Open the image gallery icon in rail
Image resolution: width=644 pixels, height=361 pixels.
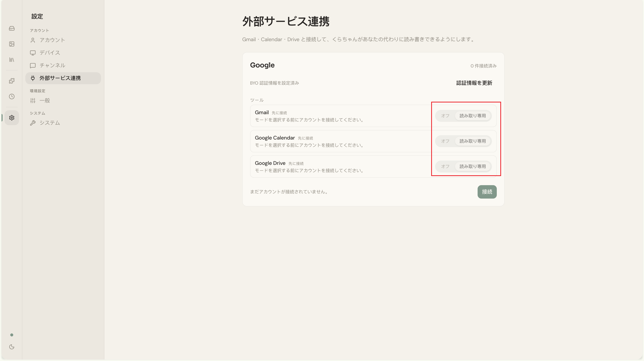coord(12,44)
